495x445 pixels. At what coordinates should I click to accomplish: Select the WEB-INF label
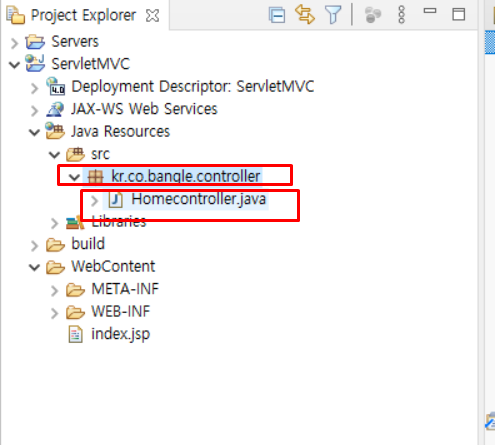pos(121,312)
